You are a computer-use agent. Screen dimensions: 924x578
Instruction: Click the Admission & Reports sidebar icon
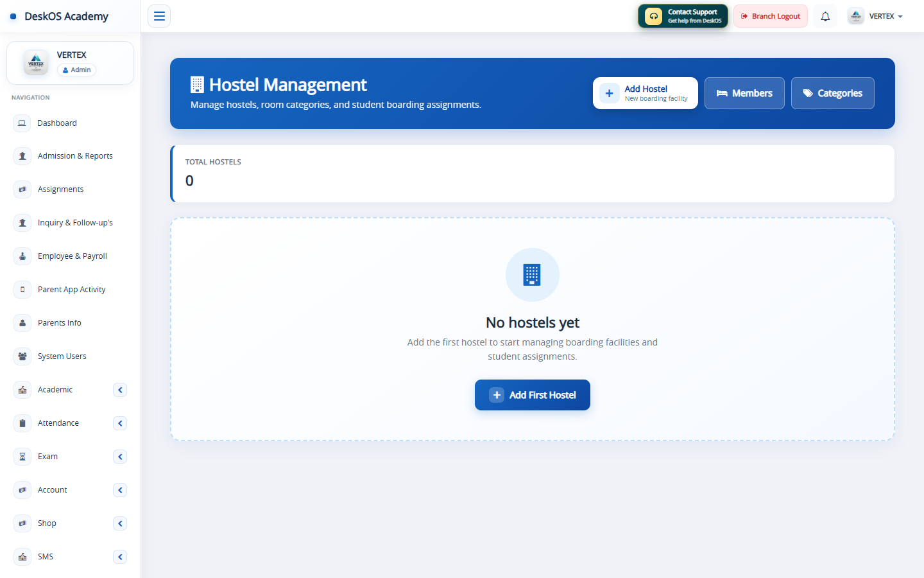22,156
